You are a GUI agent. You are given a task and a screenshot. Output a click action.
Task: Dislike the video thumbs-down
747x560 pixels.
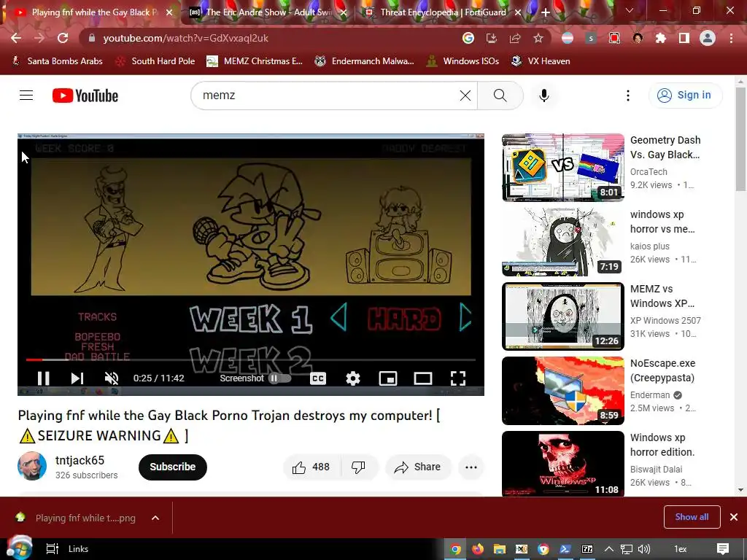click(x=359, y=467)
